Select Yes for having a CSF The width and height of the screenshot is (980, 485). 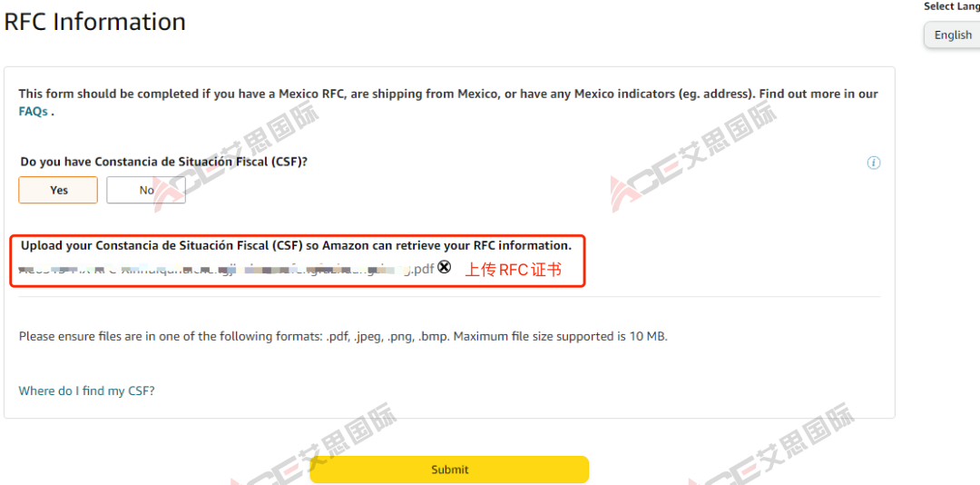[x=59, y=190]
